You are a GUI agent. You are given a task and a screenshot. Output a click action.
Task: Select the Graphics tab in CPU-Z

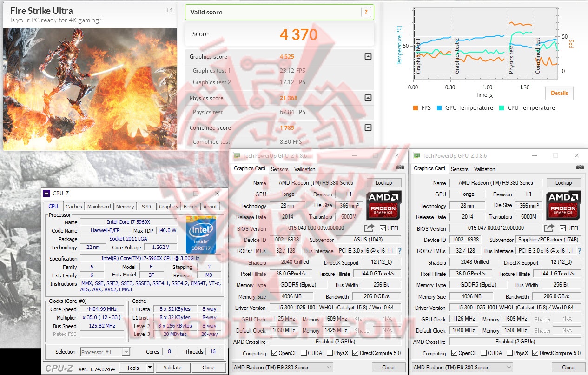pos(168,207)
